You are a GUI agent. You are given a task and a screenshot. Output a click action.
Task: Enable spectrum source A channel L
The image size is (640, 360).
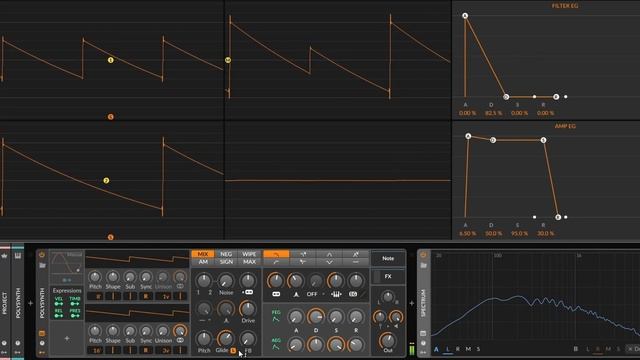pyautogui.click(x=448, y=349)
